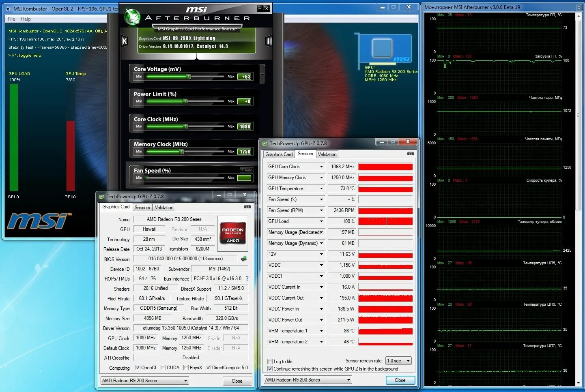Open the GPU Memory Clock sensor dropdown

(x=321, y=178)
